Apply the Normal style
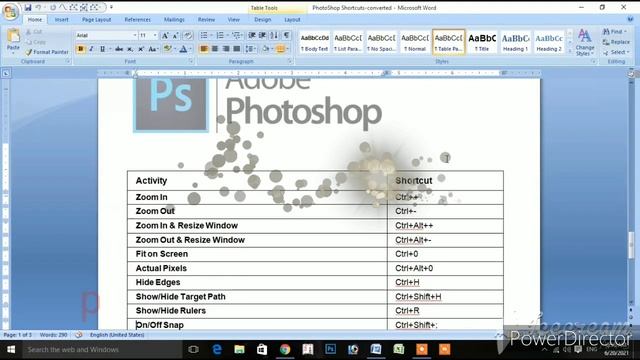 415,42
